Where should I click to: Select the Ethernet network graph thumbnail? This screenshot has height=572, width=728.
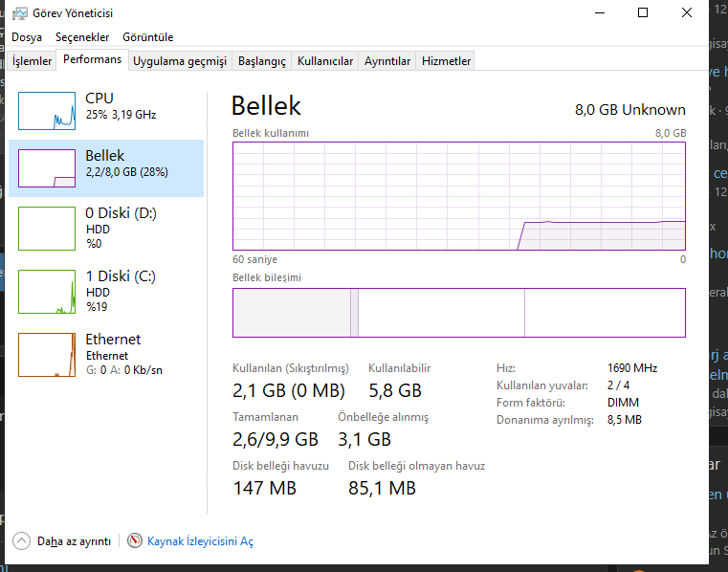point(47,355)
